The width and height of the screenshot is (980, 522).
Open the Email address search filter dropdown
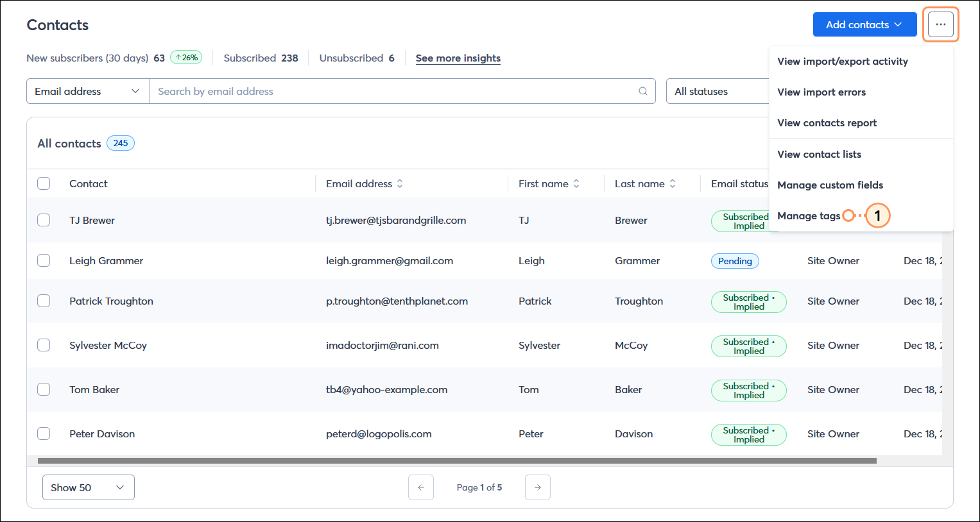tap(87, 91)
